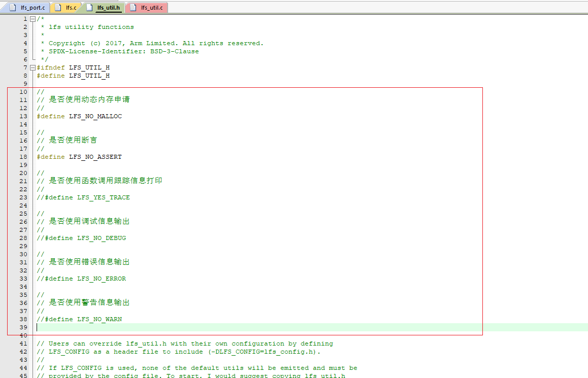
Task: Select line number 39 in the margin
Action: pos(23,327)
